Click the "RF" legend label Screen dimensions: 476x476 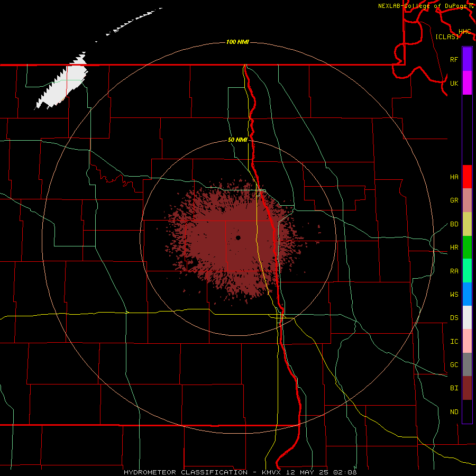(x=454, y=59)
